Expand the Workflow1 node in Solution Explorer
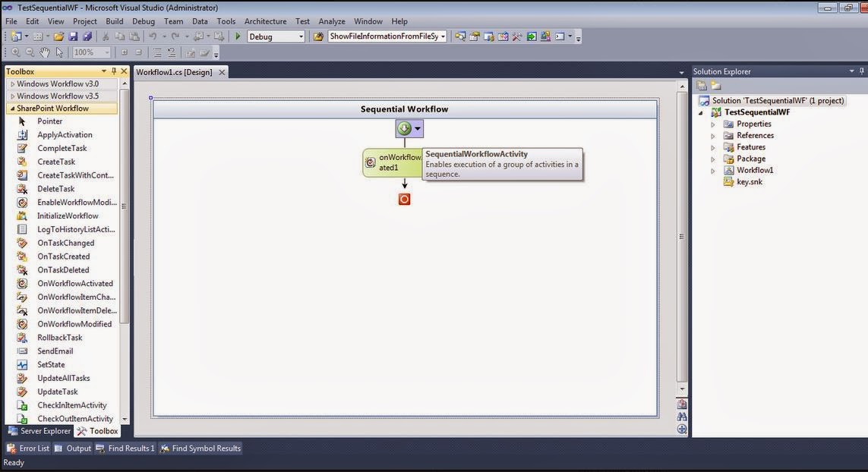The image size is (868, 472). coord(712,170)
